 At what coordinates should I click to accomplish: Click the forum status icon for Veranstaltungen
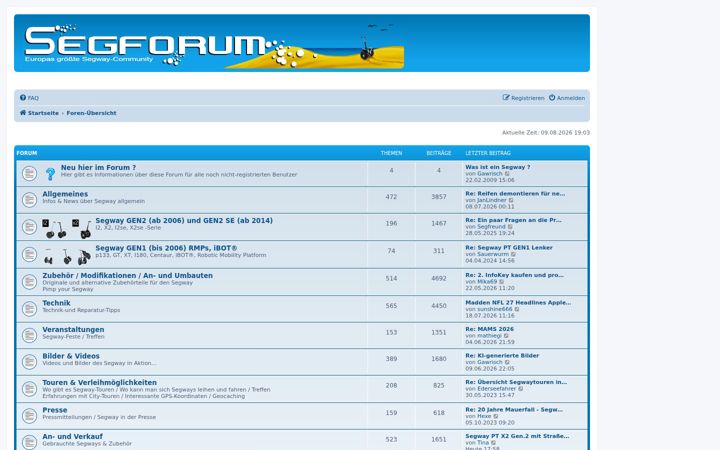29,335
